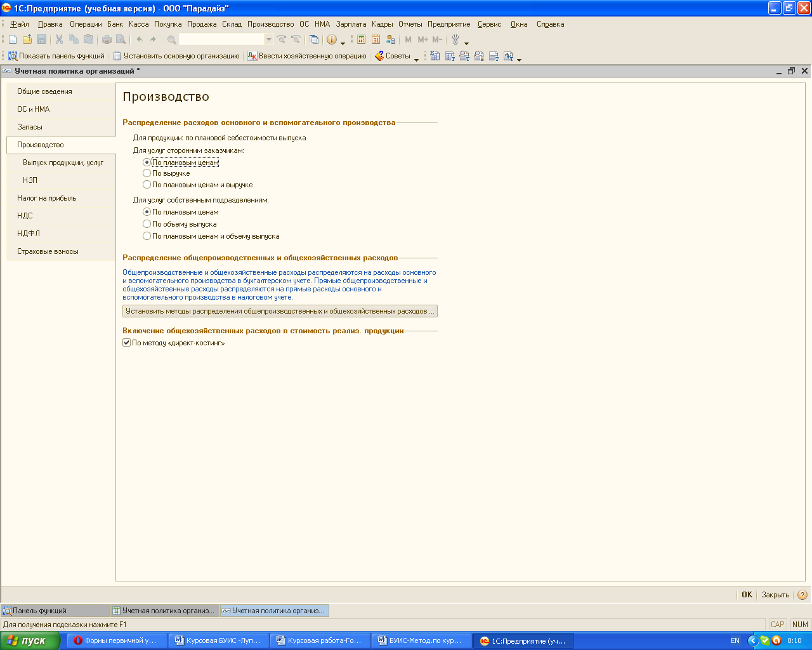Expand the search field dropdown arrow

click(x=269, y=39)
